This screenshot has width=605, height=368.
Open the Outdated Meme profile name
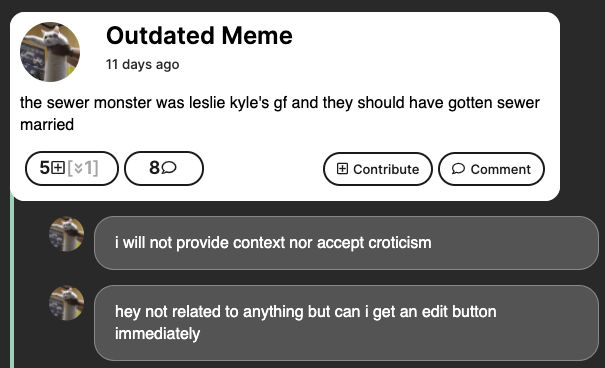[x=199, y=35]
